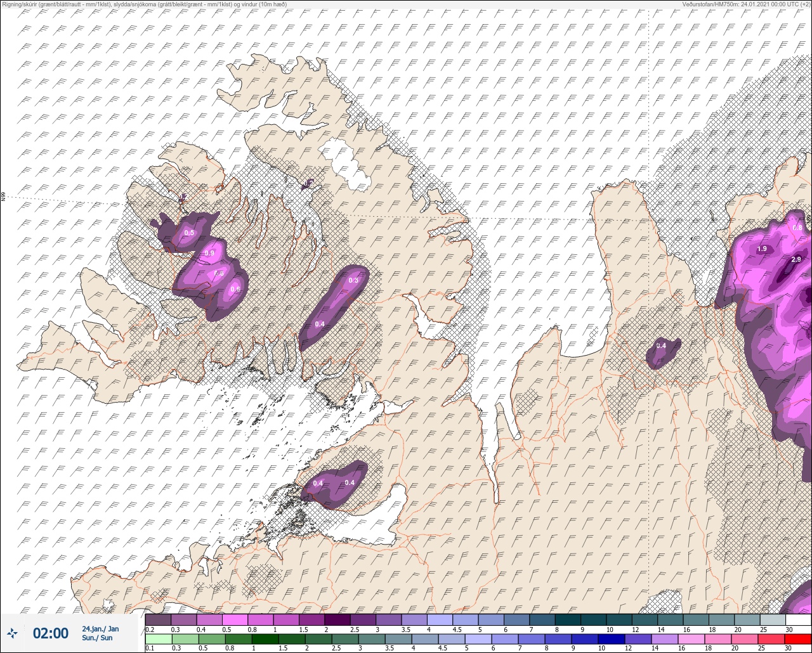Viewport: 812px width, 653px height.
Task: Click the Veðurstofan compass-star logo icon
Action: (13, 633)
